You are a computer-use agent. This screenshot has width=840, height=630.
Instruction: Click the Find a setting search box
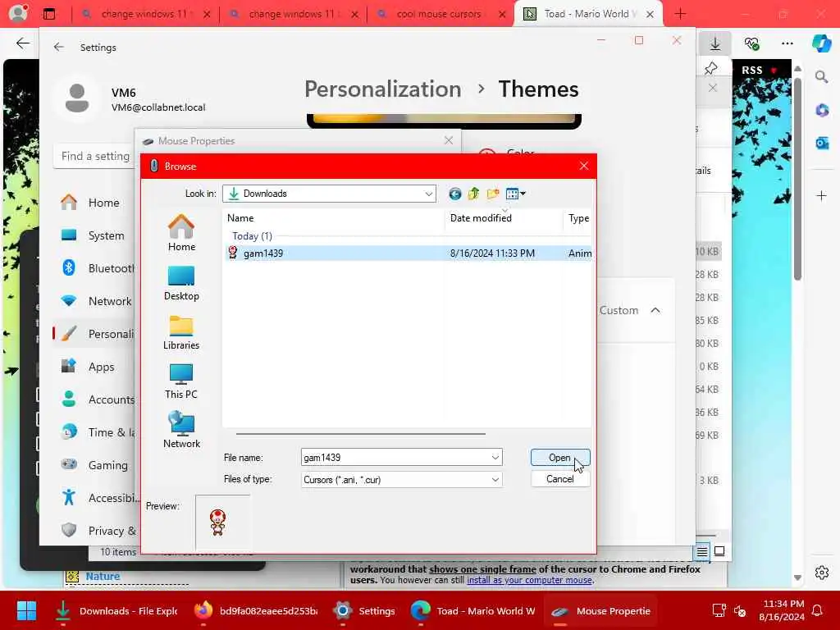pos(94,156)
